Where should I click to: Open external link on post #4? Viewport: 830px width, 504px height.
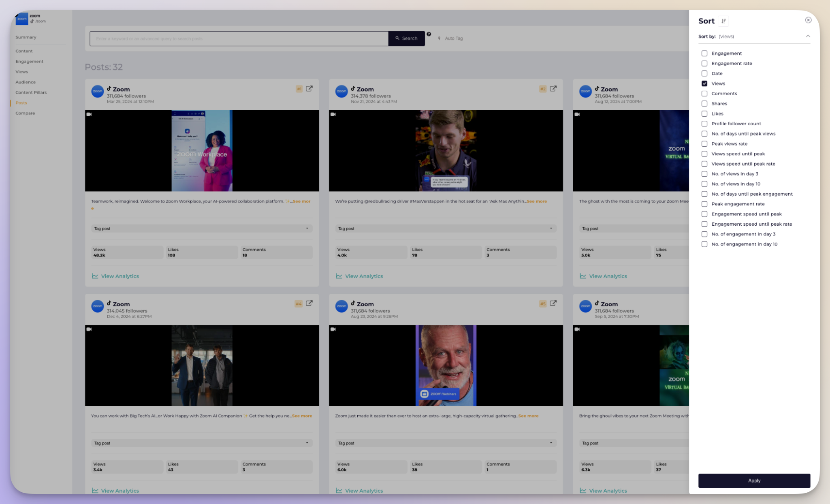point(309,303)
